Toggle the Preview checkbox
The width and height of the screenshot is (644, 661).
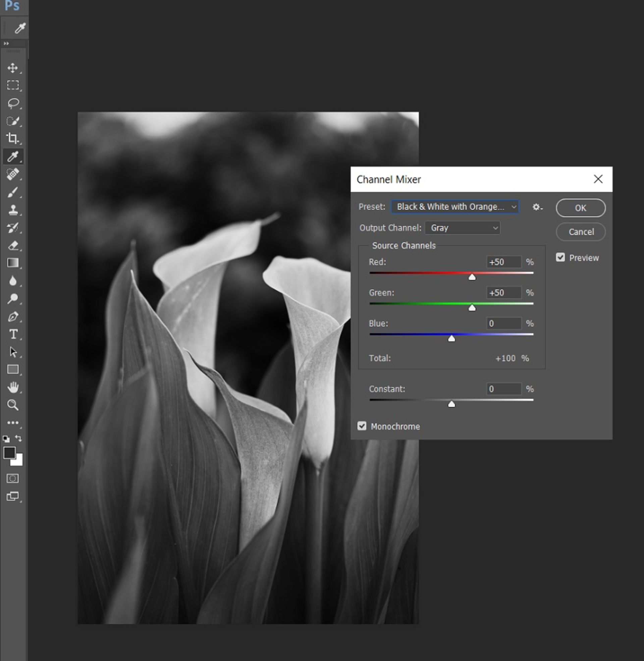(560, 258)
